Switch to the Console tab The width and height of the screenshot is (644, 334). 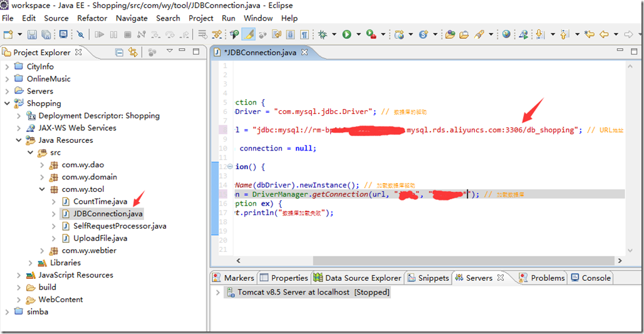591,278
